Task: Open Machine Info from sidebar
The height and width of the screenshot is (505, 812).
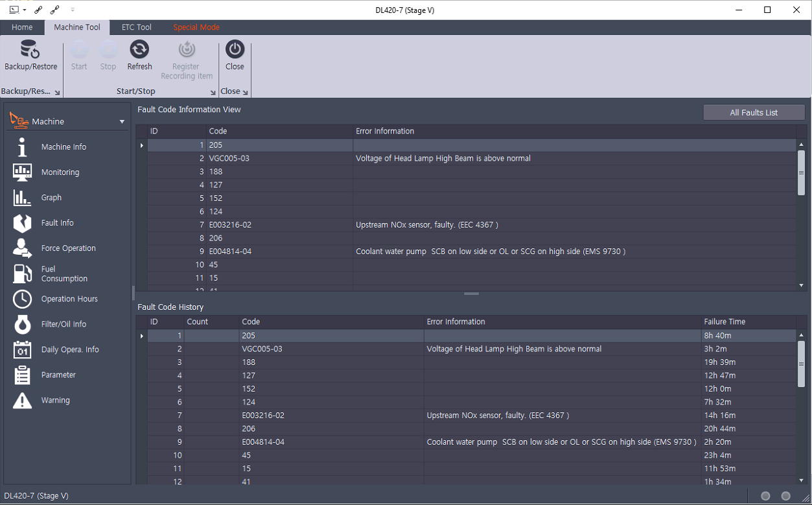Action: point(64,147)
